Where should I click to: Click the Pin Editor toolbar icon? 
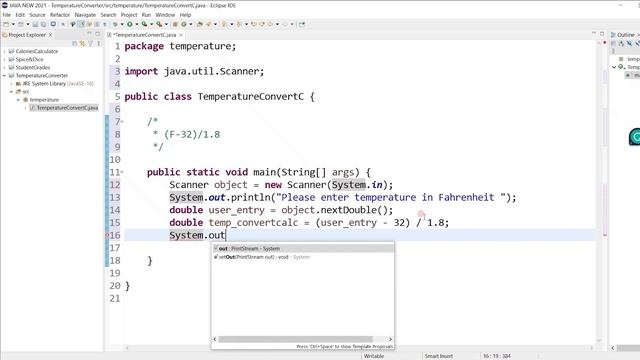point(302,24)
